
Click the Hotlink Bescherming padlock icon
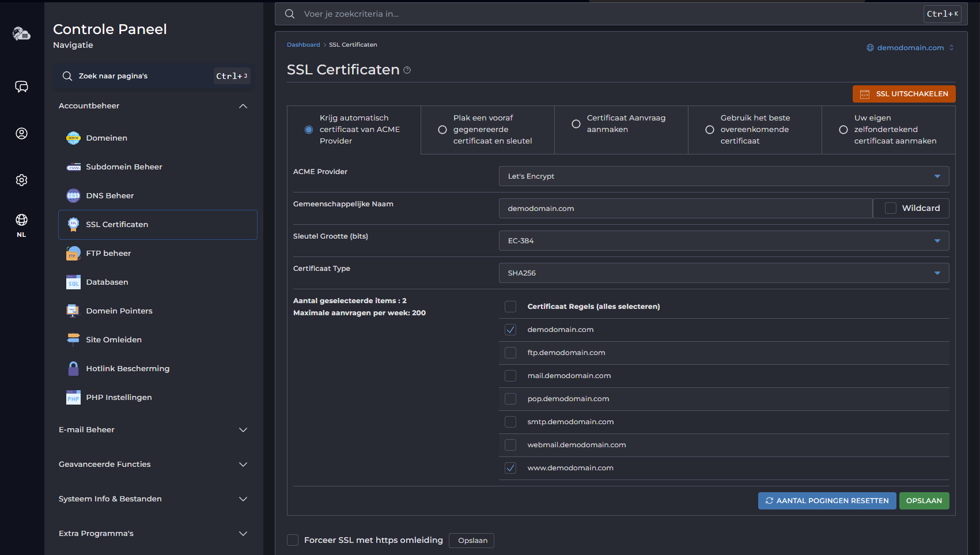pos(73,368)
